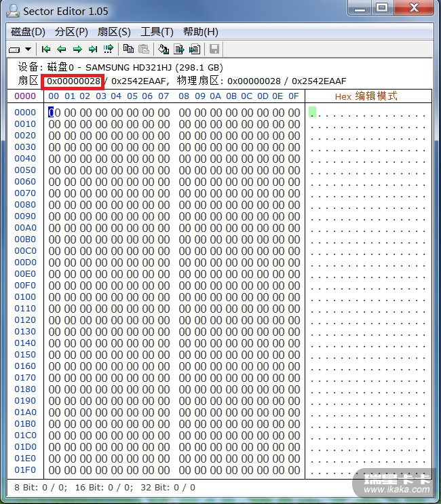
Task: Click the grayed save floppy icon
Action: click(x=214, y=49)
